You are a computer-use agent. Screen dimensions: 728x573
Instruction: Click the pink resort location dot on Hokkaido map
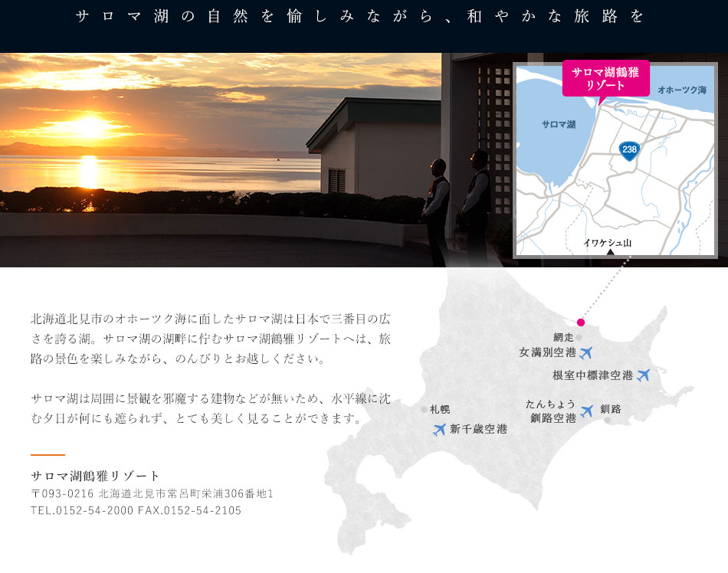click(x=581, y=321)
